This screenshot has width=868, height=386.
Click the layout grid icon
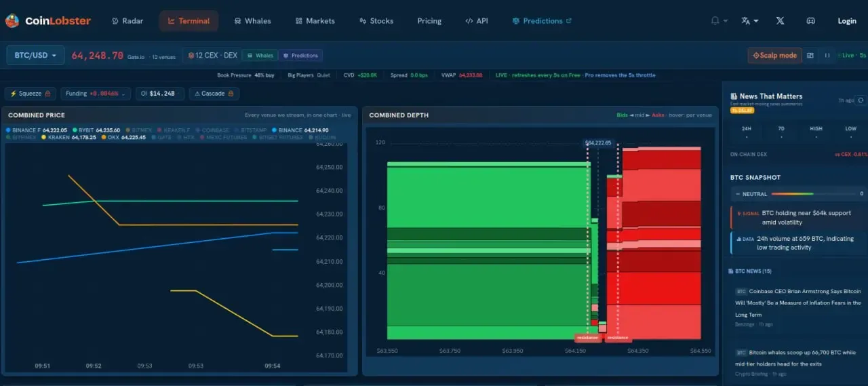[810, 56]
